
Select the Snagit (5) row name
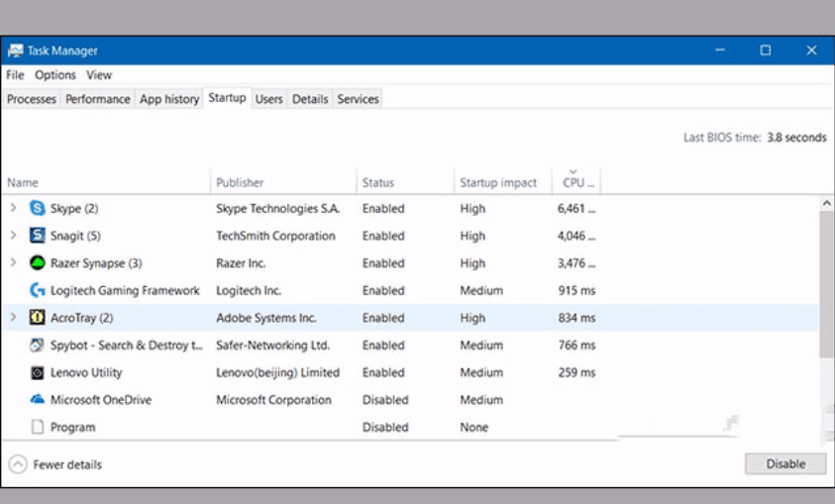point(75,236)
